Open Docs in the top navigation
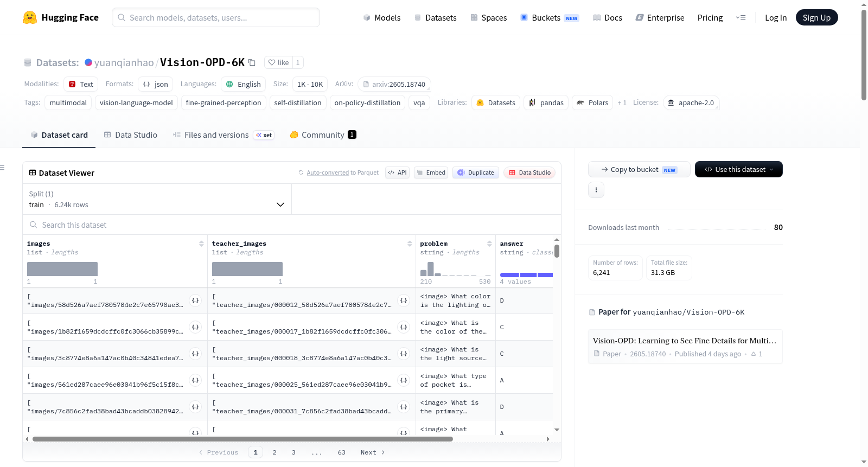The image size is (868, 467). 608,18
